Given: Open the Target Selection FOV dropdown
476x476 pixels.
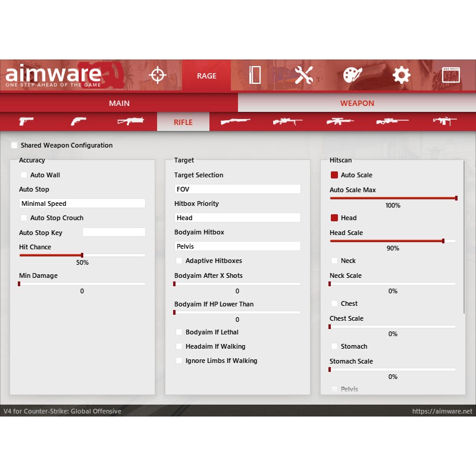Looking at the screenshot, I should (x=237, y=189).
